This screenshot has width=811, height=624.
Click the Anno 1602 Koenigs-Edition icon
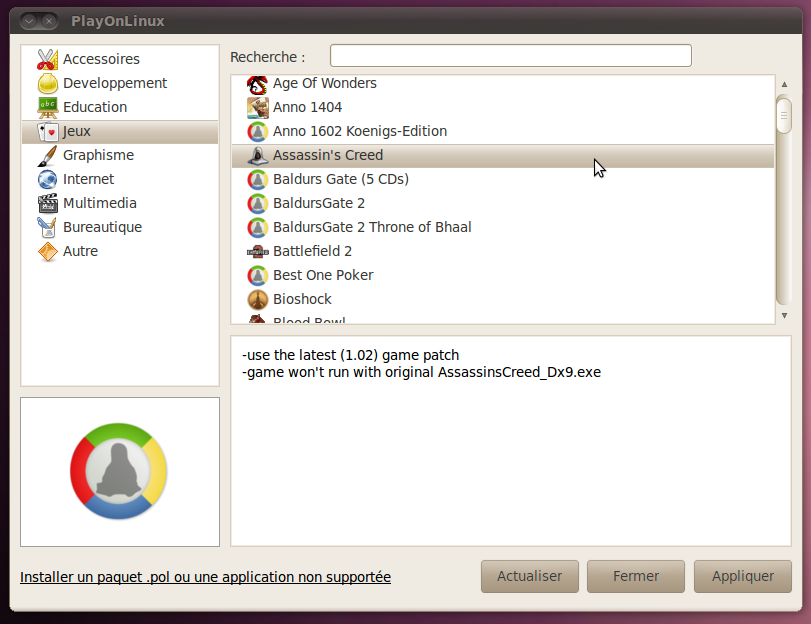click(258, 131)
